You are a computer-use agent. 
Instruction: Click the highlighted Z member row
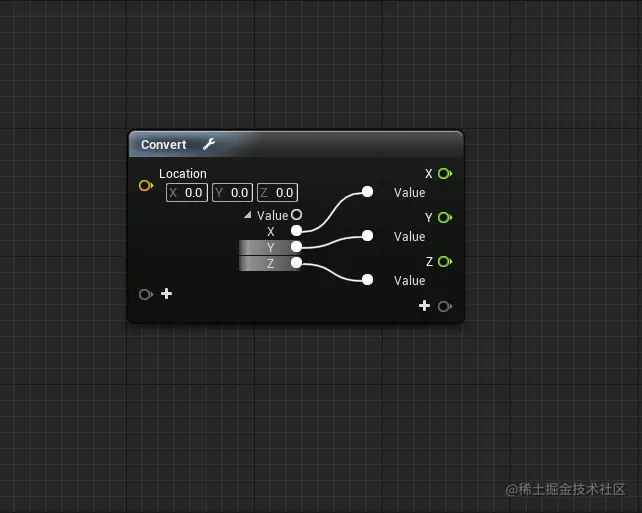coord(269,263)
